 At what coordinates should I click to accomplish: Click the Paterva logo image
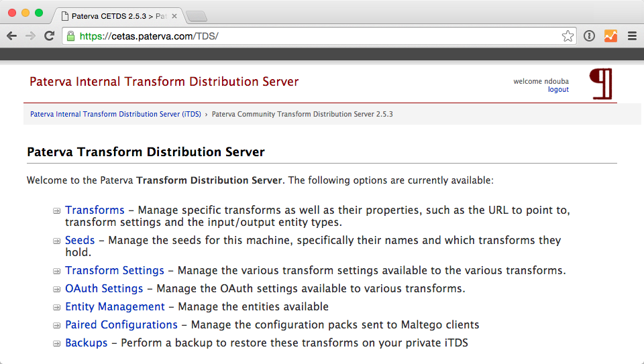(x=601, y=84)
